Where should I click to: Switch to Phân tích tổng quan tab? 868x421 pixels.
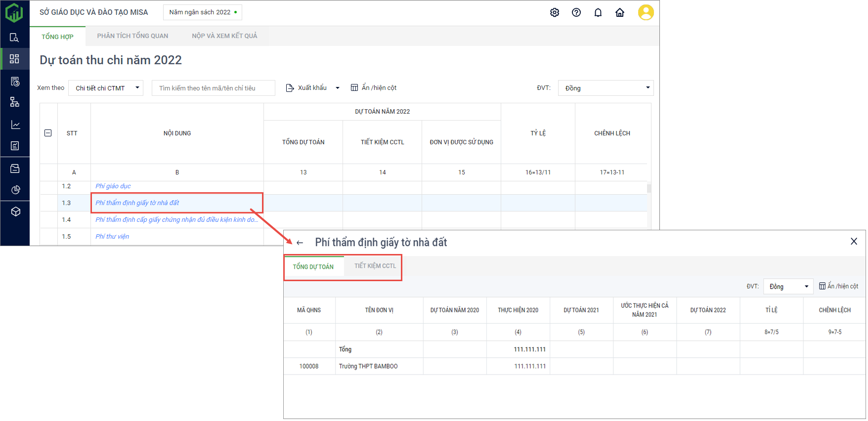(132, 36)
